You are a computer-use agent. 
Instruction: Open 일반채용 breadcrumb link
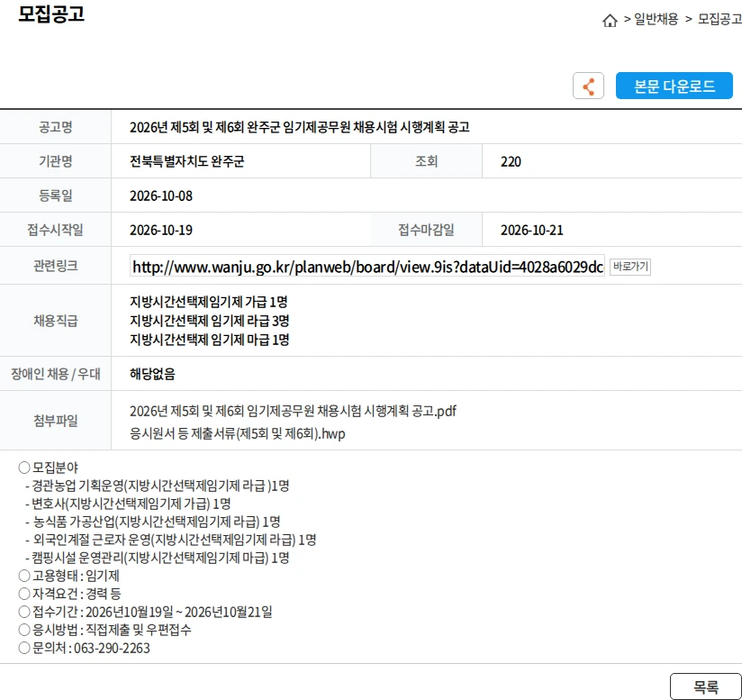[x=656, y=19]
